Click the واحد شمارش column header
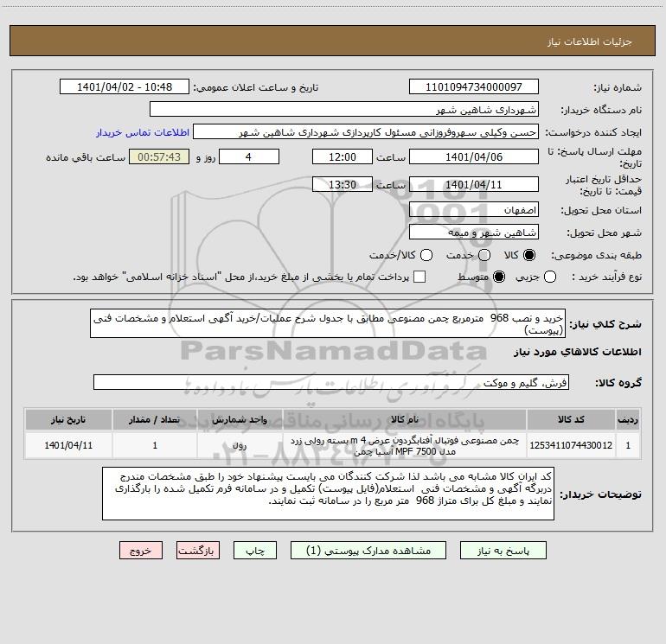The image size is (666, 644). (240, 419)
